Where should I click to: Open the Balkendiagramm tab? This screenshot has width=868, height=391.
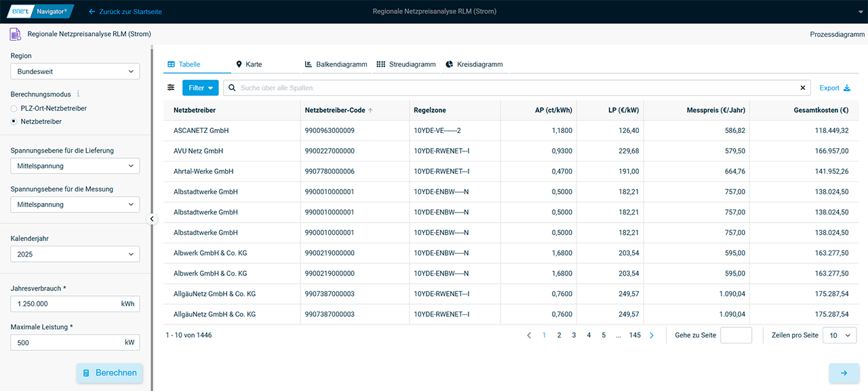336,64
